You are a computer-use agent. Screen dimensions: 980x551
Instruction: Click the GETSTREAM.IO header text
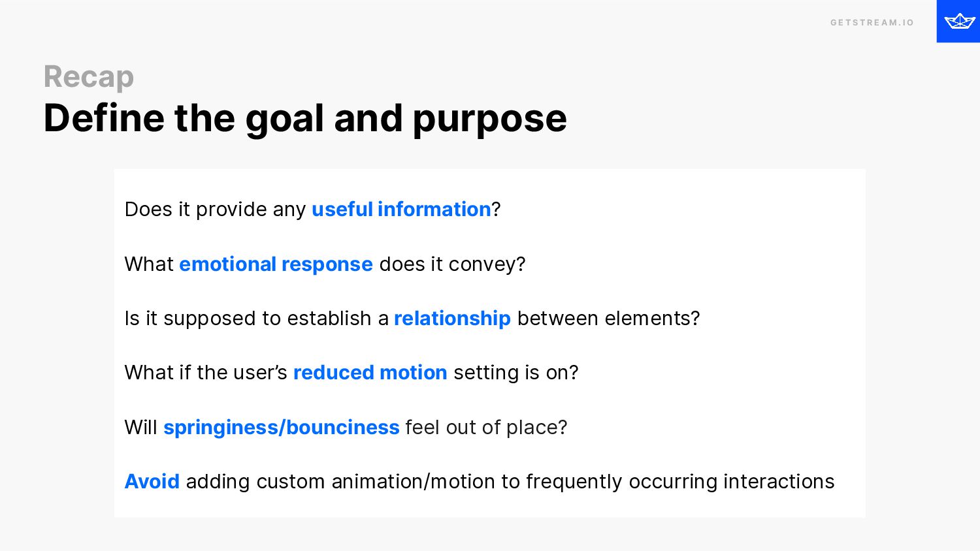click(872, 23)
